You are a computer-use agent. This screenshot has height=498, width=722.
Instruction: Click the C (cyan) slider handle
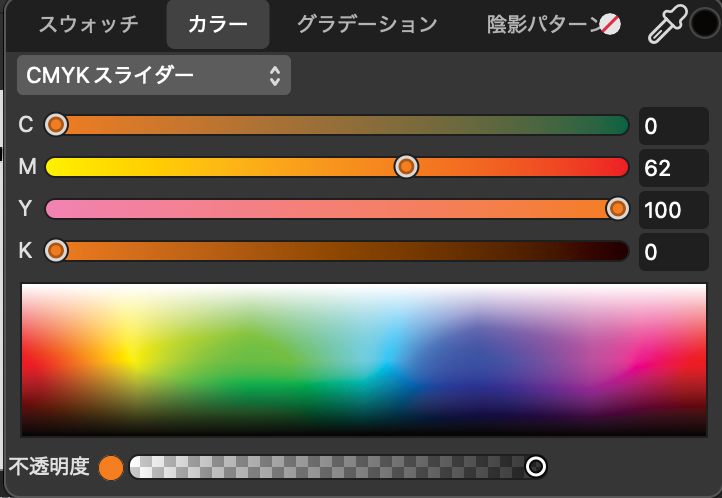coord(57,125)
